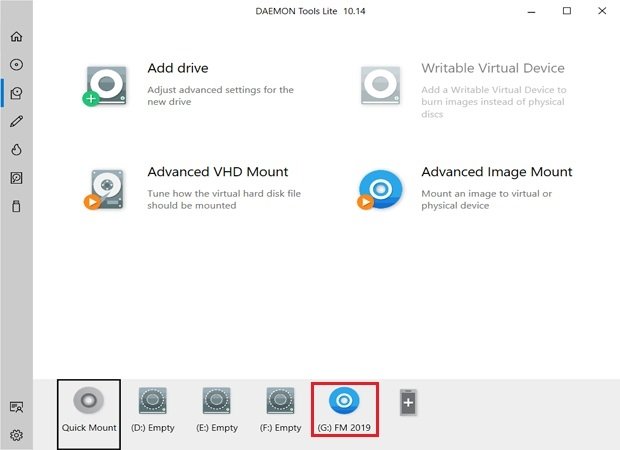Close the DAEMON Tools Lite window
The height and width of the screenshot is (450, 620).
[602, 11]
